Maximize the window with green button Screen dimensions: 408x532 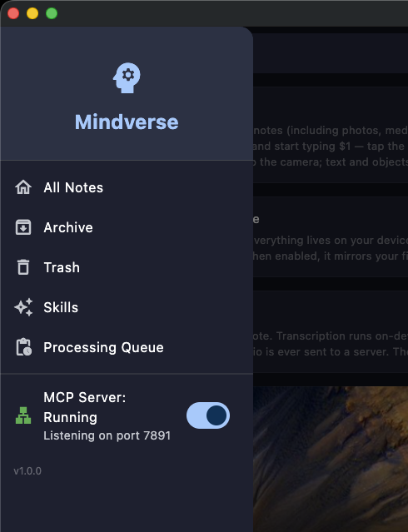point(52,13)
